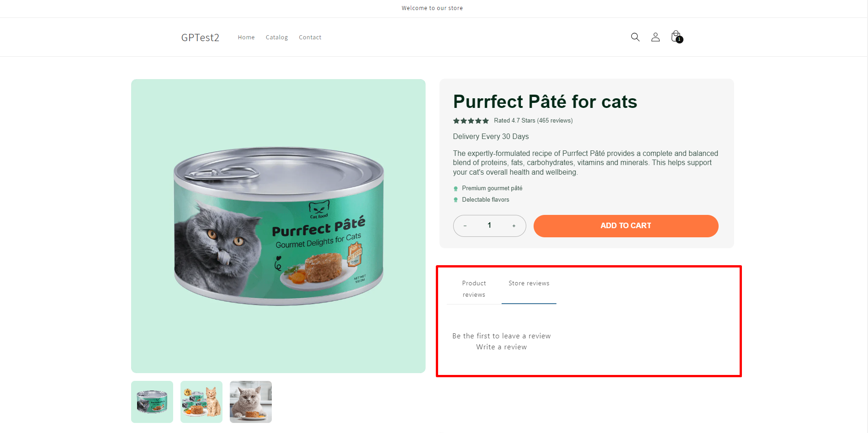Screen dimensions: 868x433
Task: Open the account login icon
Action: 655,37
